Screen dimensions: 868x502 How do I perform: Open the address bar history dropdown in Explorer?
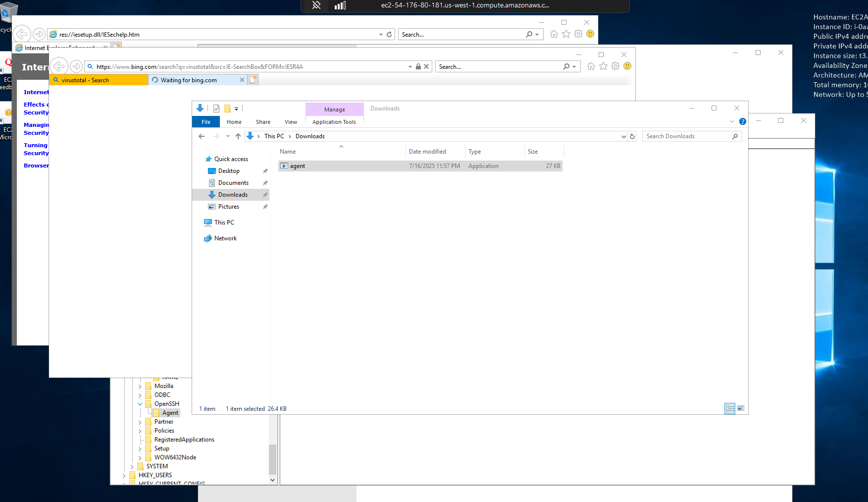coord(623,136)
